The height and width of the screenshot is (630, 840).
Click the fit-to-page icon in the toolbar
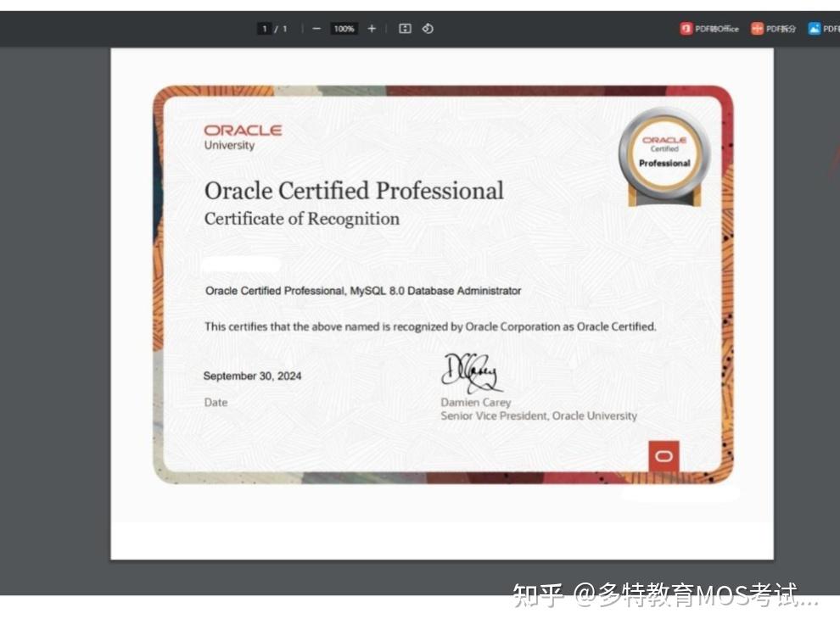tap(405, 28)
